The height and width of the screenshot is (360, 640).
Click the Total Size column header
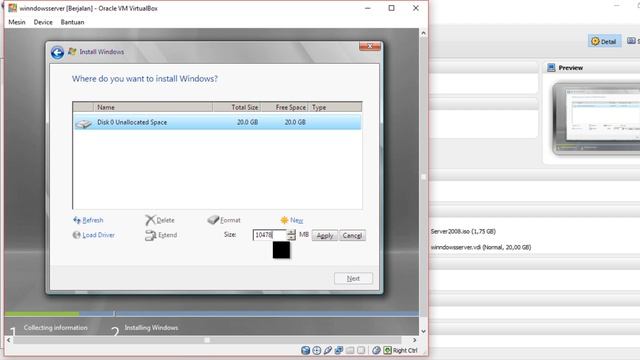click(237, 107)
